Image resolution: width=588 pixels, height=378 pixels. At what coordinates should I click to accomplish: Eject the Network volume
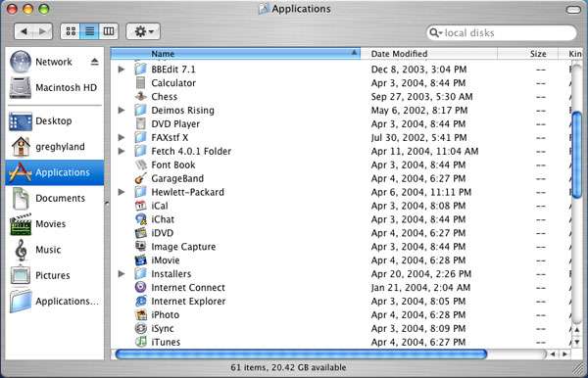(x=94, y=62)
